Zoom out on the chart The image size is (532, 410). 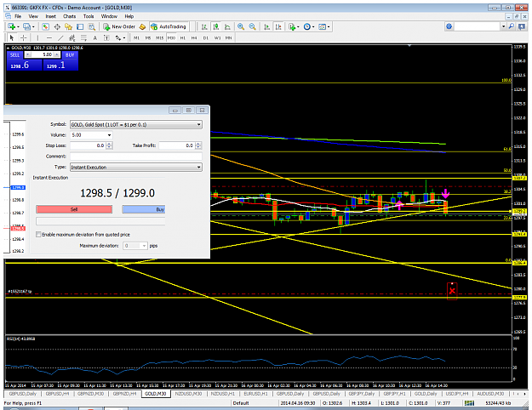(253, 26)
